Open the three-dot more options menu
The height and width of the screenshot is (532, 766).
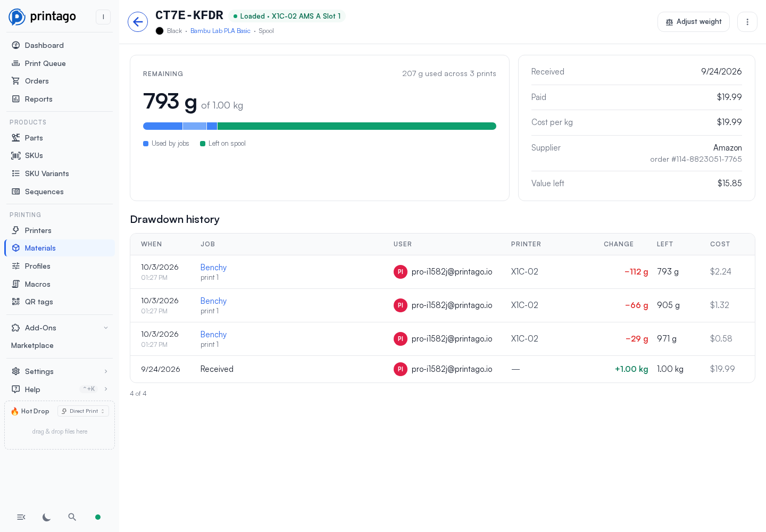747,22
